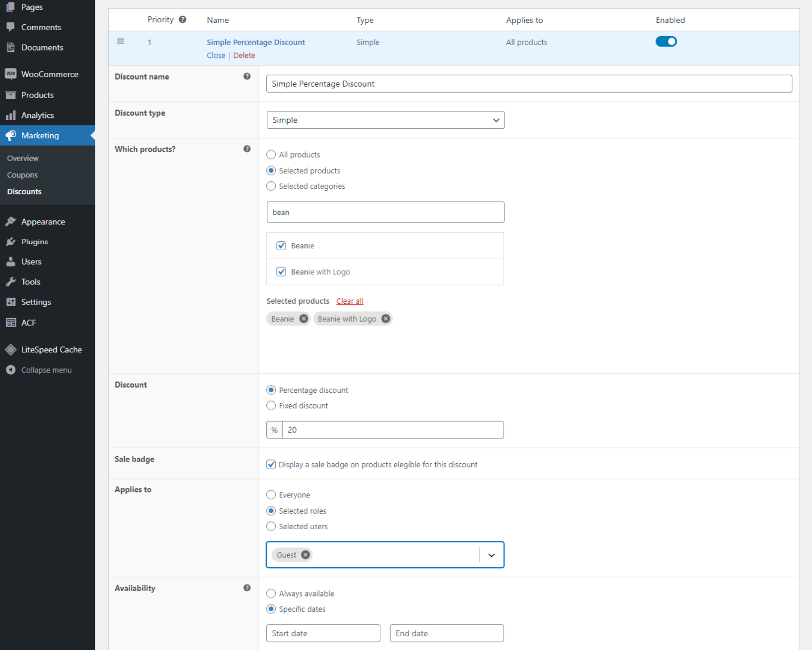Open the Plugins sidebar icon
812x650 pixels.
(x=11, y=242)
